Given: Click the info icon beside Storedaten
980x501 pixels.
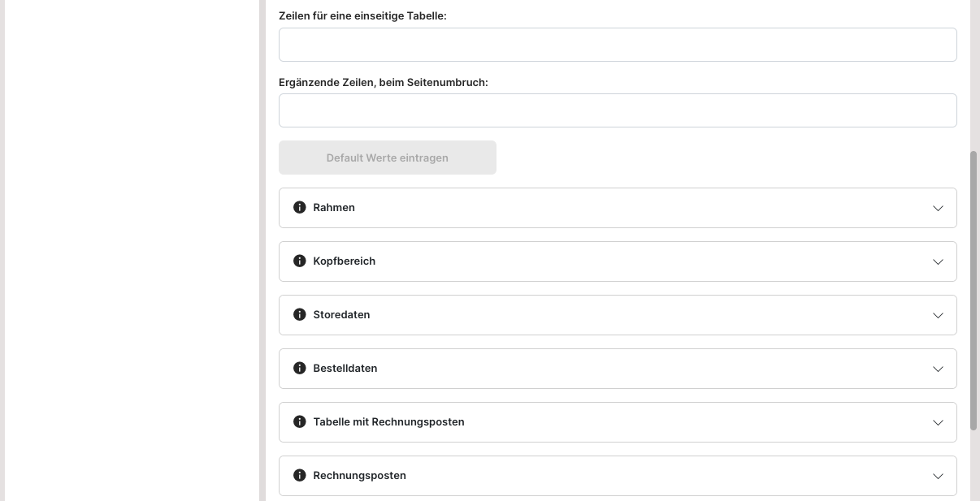Looking at the screenshot, I should 299,315.
